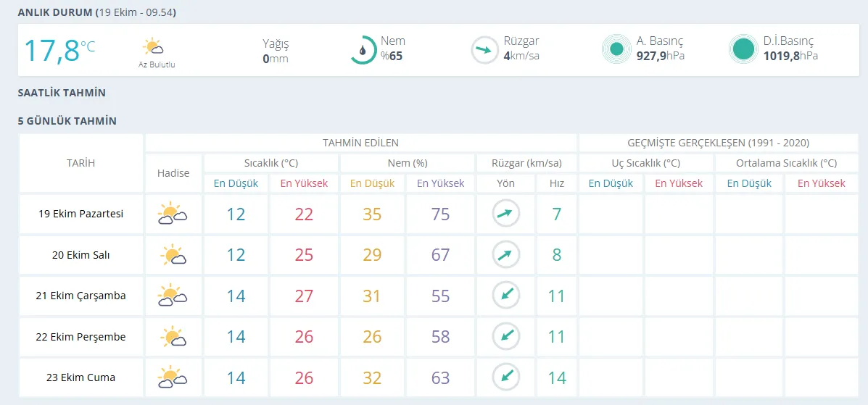Click minimum humidity 35 for 19 Ekim
This screenshot has height=405, width=868.
[373, 214]
